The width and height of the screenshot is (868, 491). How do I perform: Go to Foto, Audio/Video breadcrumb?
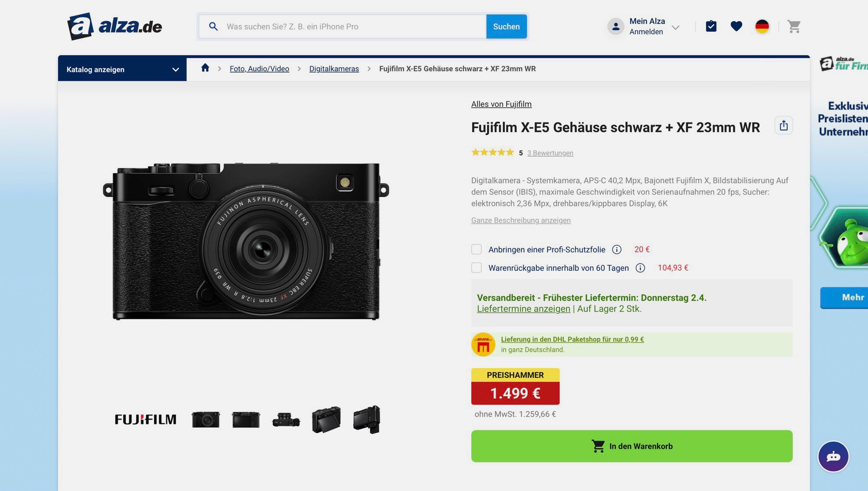click(259, 69)
